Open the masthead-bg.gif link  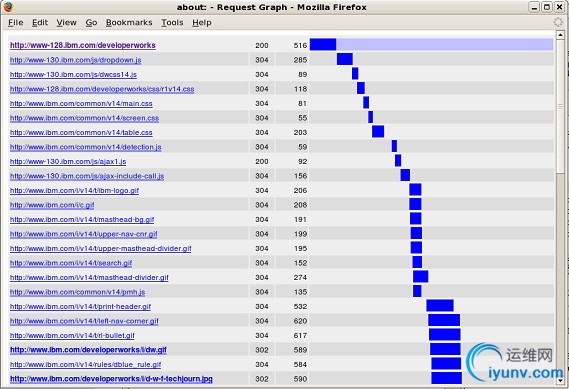82,220
